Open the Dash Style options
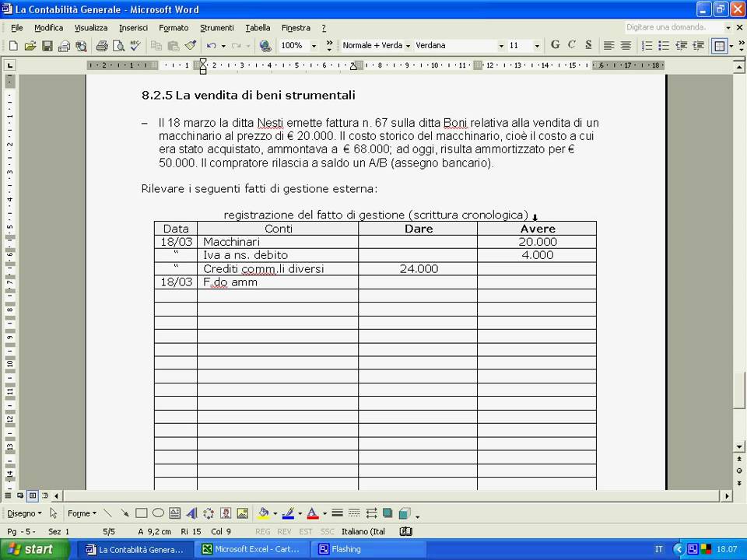 (x=354, y=513)
